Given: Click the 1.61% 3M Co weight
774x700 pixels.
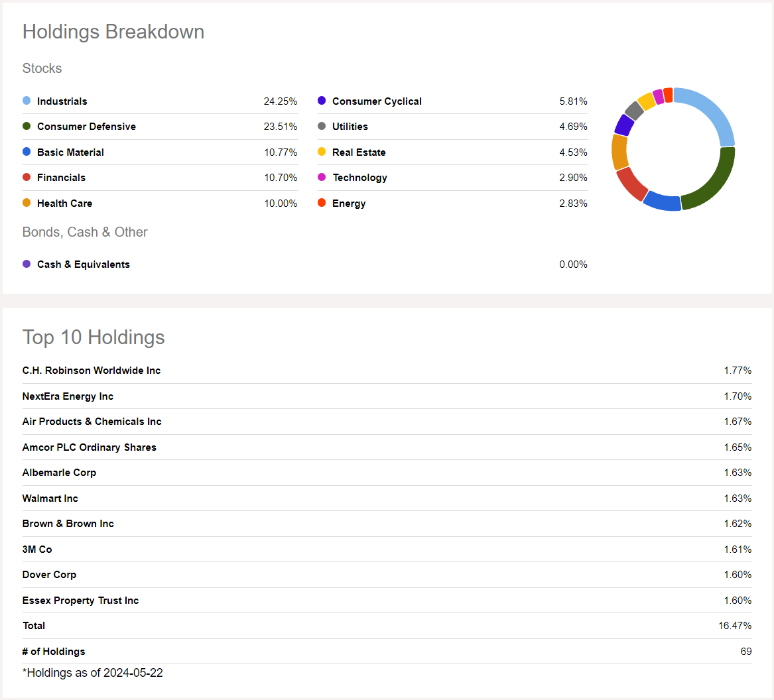Looking at the screenshot, I should tap(738, 549).
